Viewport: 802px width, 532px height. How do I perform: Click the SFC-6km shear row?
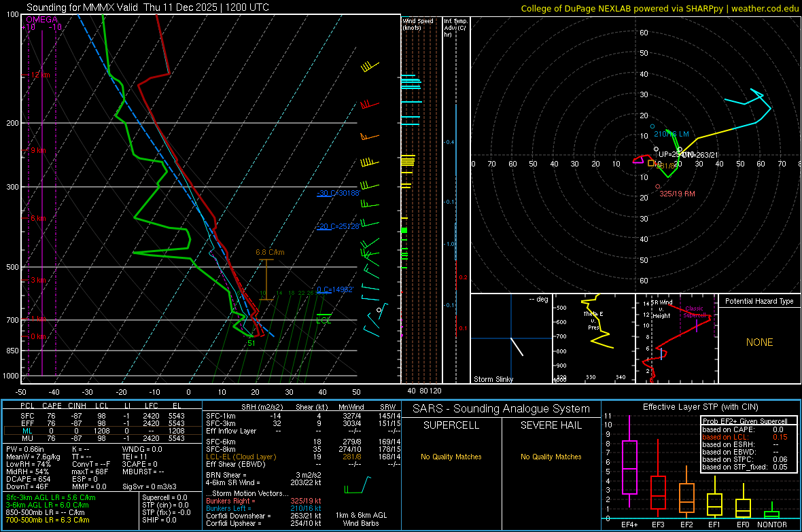[x=303, y=442]
